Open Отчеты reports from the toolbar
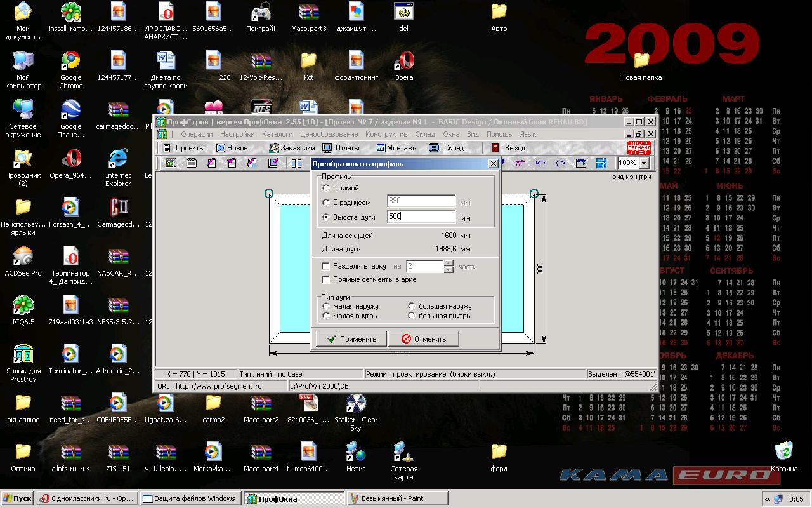This screenshot has height=508, width=812. [x=341, y=148]
